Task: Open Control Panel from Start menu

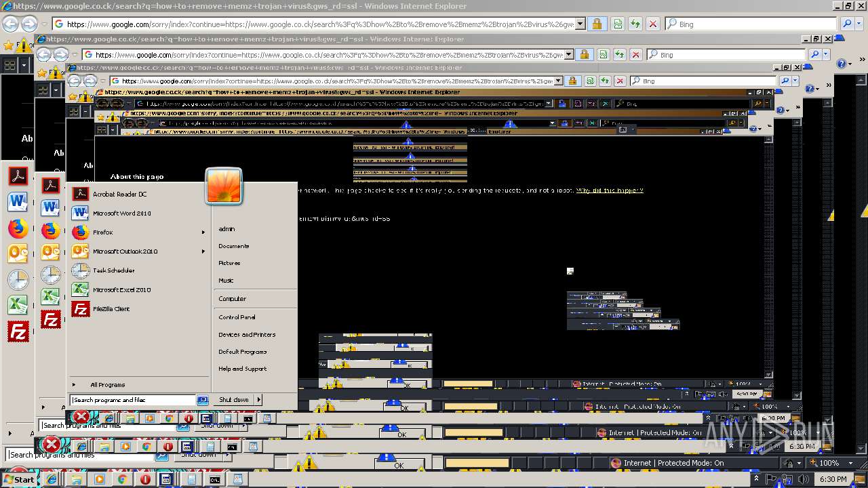Action: tap(237, 317)
